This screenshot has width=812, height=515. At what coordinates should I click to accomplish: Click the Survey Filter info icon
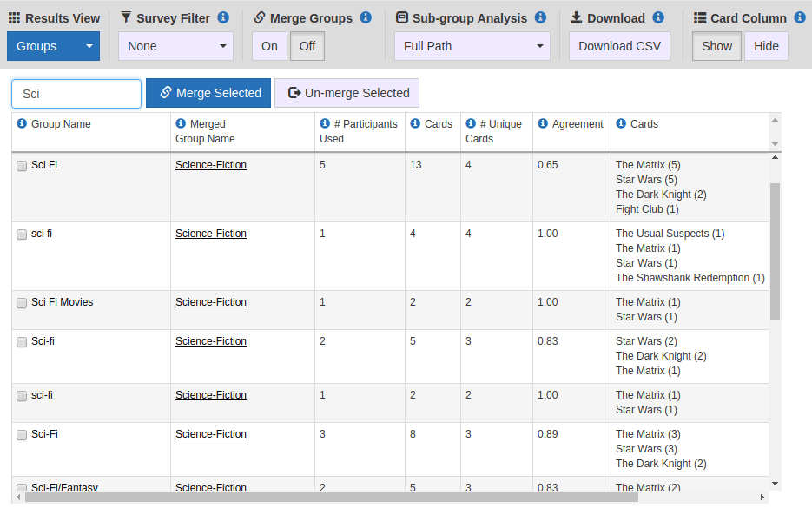223,17
